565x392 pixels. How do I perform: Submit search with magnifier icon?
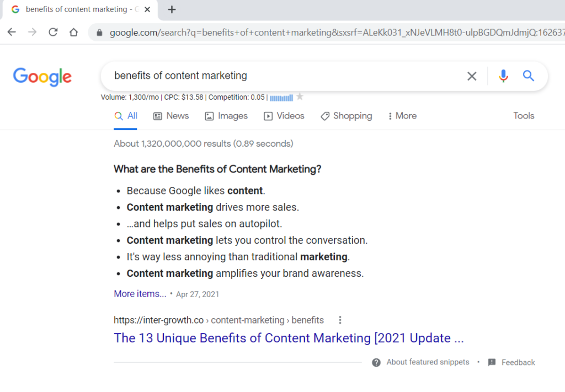[528, 76]
